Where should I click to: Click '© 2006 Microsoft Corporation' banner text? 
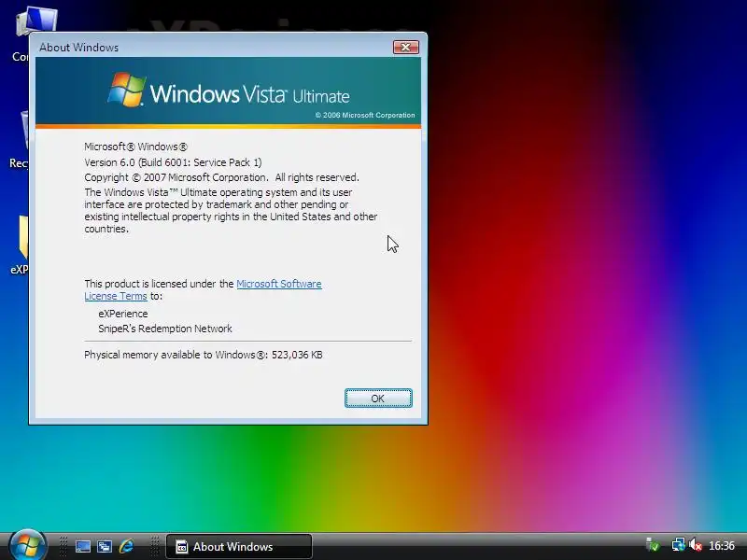365,115
